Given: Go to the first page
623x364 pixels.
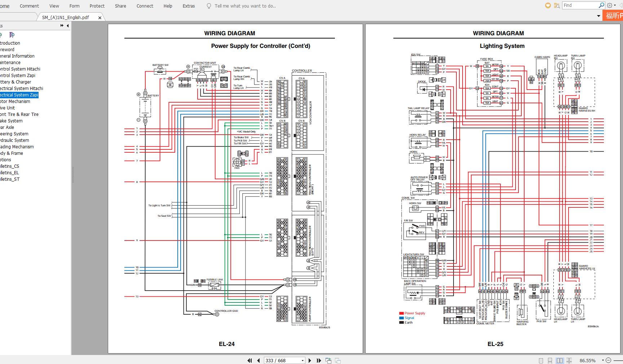Looking at the screenshot, I should (x=249, y=360).
